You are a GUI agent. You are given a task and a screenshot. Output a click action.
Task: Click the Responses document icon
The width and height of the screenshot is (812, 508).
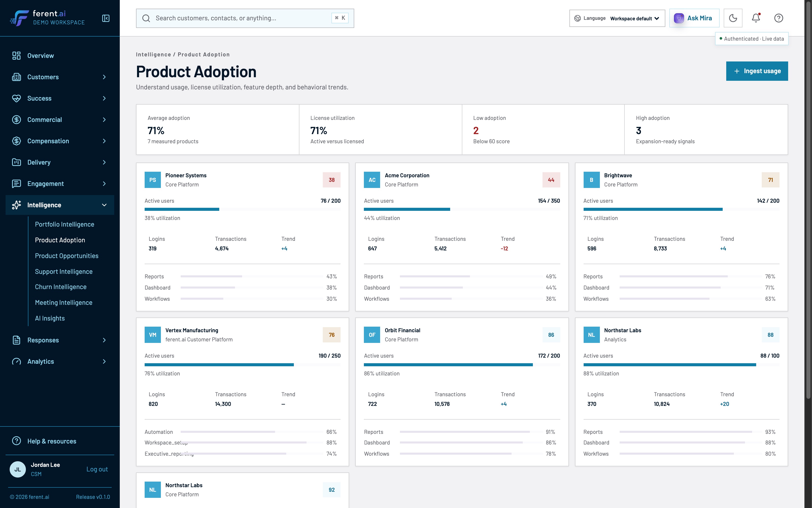pos(16,340)
